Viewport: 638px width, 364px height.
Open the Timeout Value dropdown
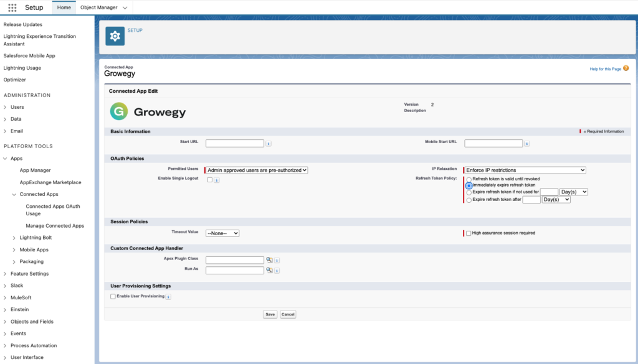[x=222, y=233]
